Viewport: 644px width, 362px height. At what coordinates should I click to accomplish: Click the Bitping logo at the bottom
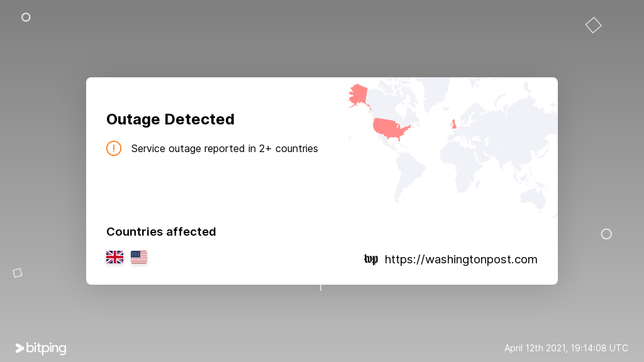click(x=41, y=348)
